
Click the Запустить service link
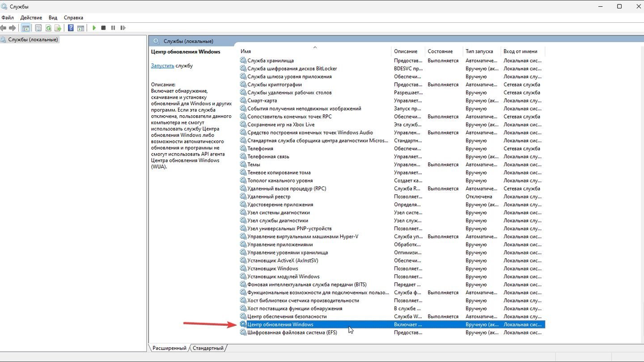pos(162,66)
